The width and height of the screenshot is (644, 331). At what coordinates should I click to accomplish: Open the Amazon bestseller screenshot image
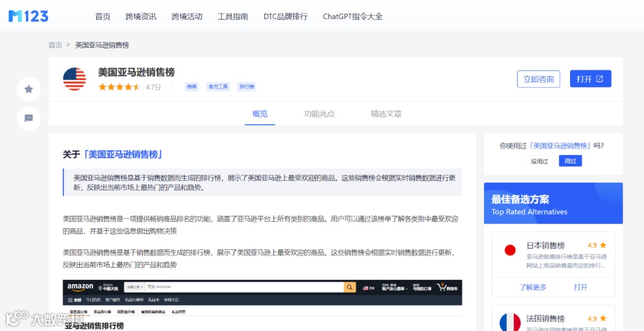(262, 305)
